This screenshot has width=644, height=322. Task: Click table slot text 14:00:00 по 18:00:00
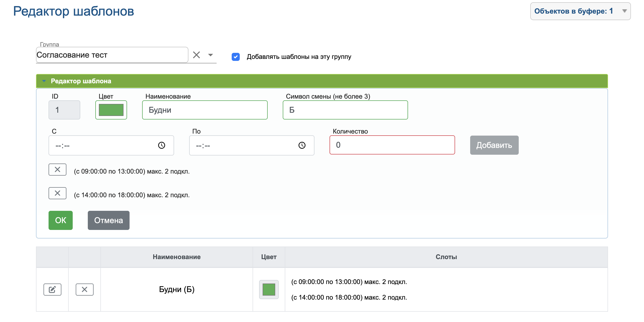tap(349, 297)
